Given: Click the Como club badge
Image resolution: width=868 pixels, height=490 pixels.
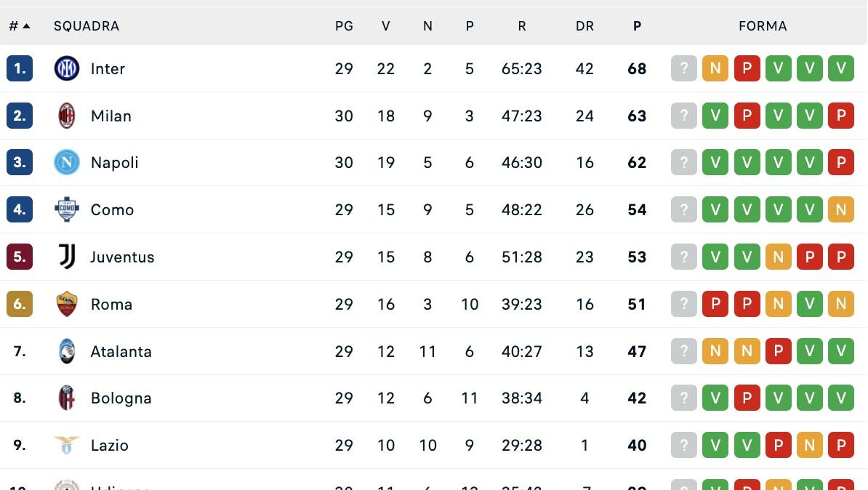Looking at the screenshot, I should click(x=66, y=209).
